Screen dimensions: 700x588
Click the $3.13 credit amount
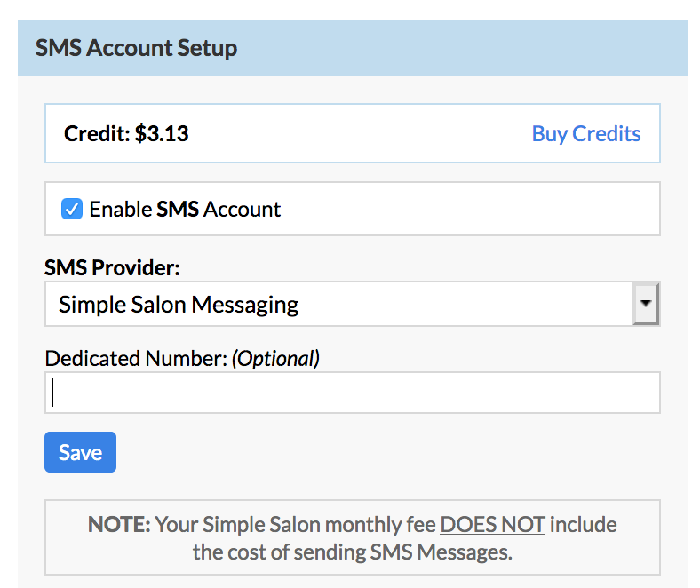(162, 134)
